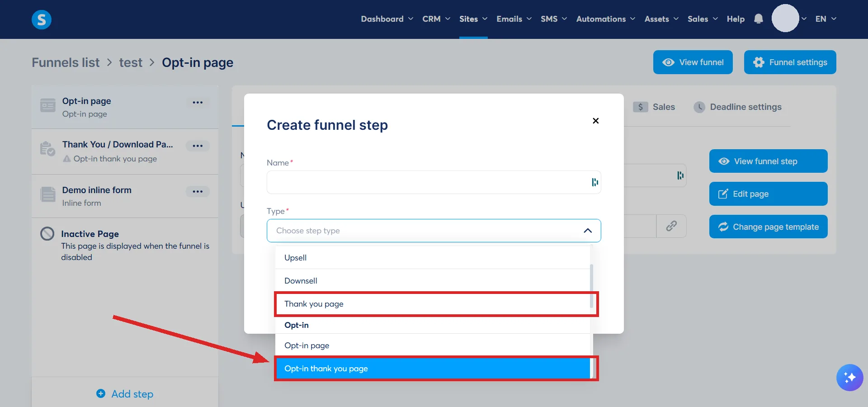Image resolution: width=868 pixels, height=407 pixels.
Task: Expand the Dashboard menu
Action: click(387, 19)
